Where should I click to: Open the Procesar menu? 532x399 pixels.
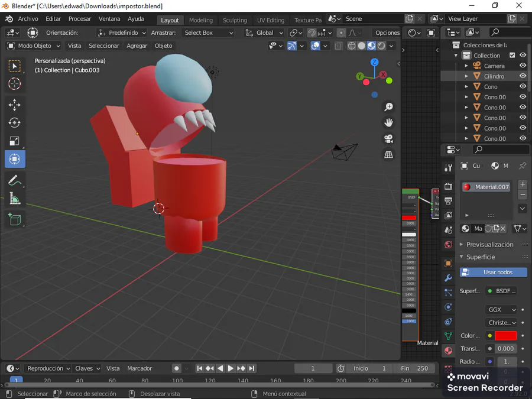click(x=80, y=19)
